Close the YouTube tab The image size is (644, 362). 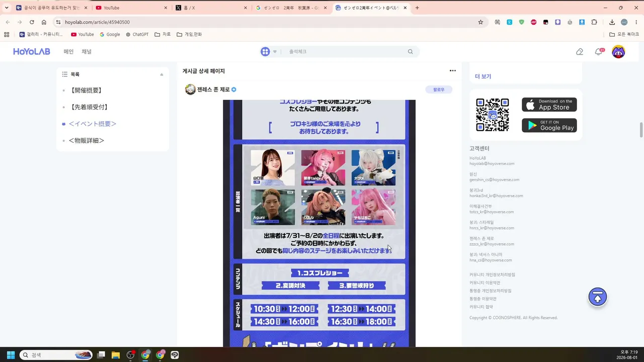166,8
